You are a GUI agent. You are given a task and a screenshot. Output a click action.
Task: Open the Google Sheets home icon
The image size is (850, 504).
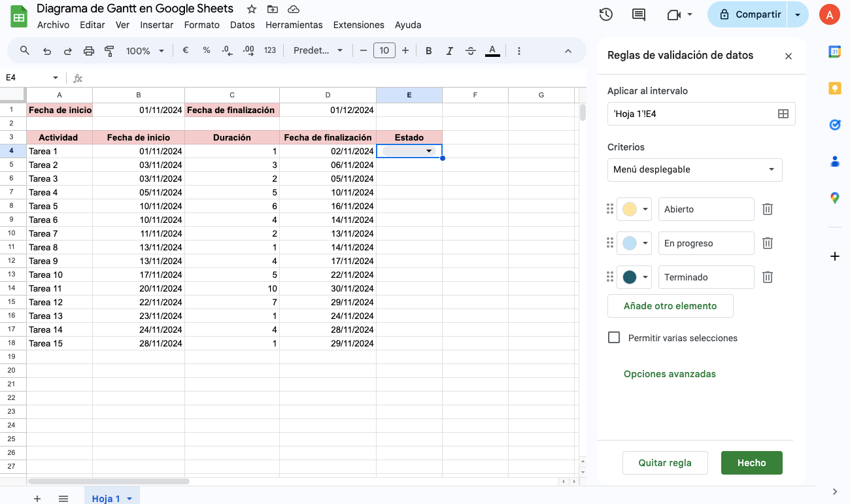[x=18, y=16]
